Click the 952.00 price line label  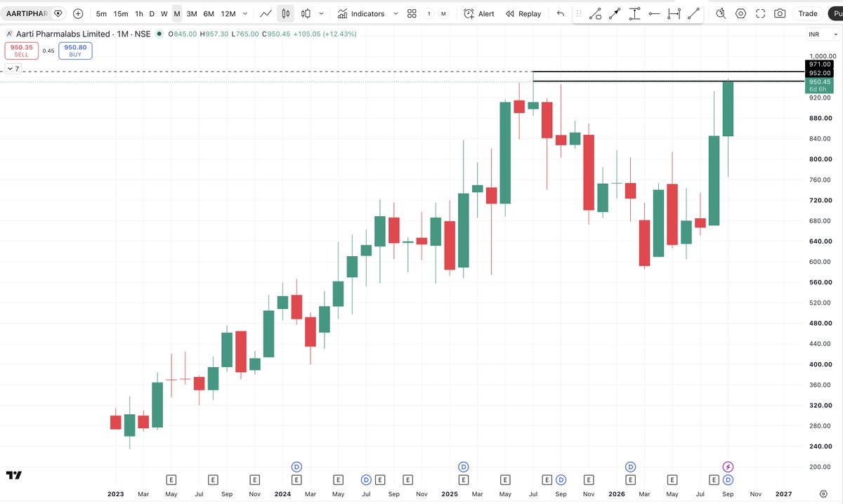pyautogui.click(x=820, y=73)
